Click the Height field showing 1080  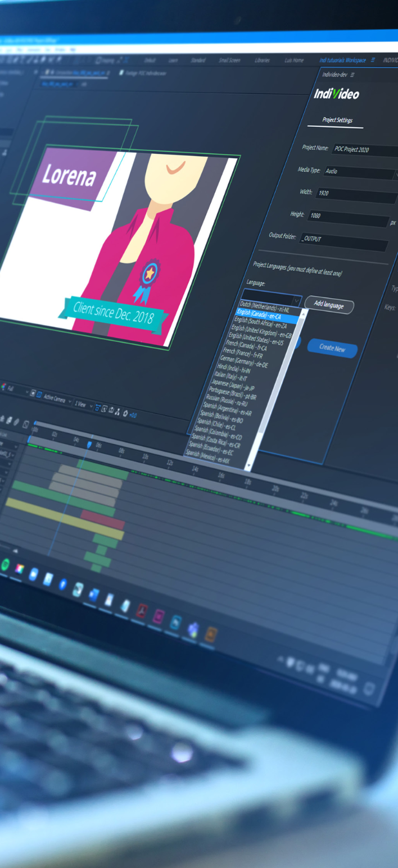(x=348, y=217)
